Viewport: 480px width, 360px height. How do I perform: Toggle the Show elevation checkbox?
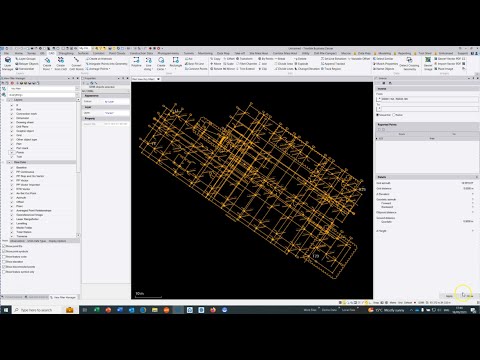point(4,262)
